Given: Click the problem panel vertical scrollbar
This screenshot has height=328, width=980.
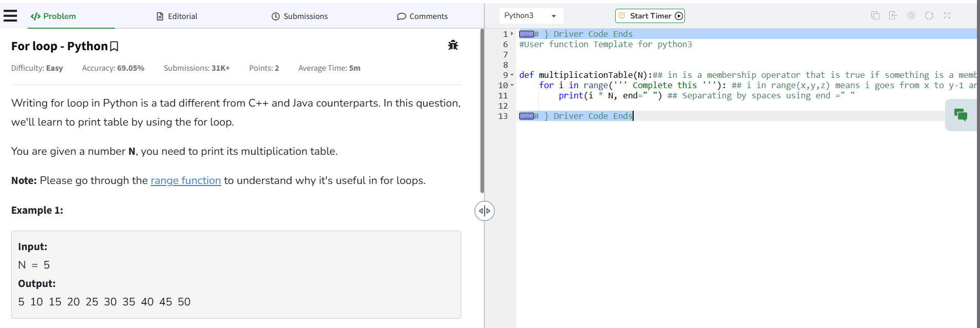Looking at the screenshot, I should pyautogui.click(x=482, y=111).
